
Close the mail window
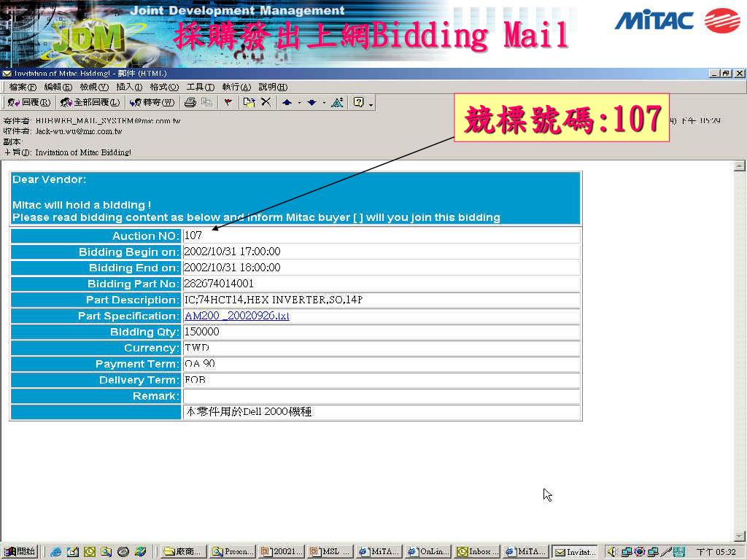740,74
